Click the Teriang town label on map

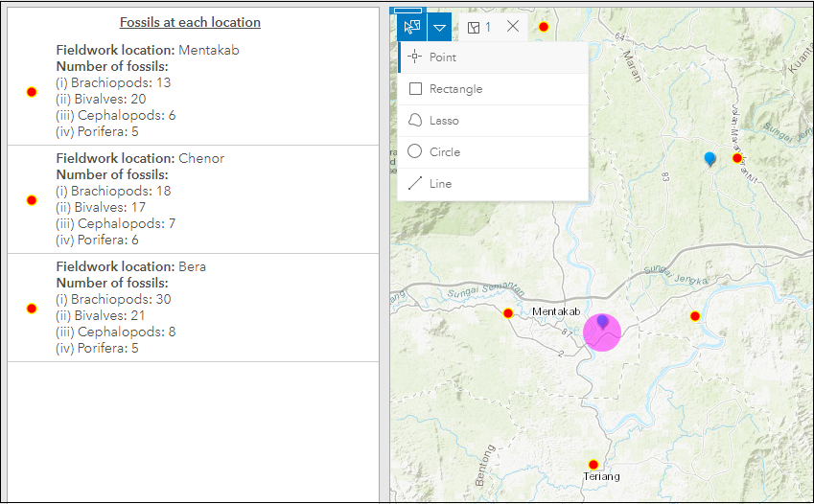[x=601, y=476]
